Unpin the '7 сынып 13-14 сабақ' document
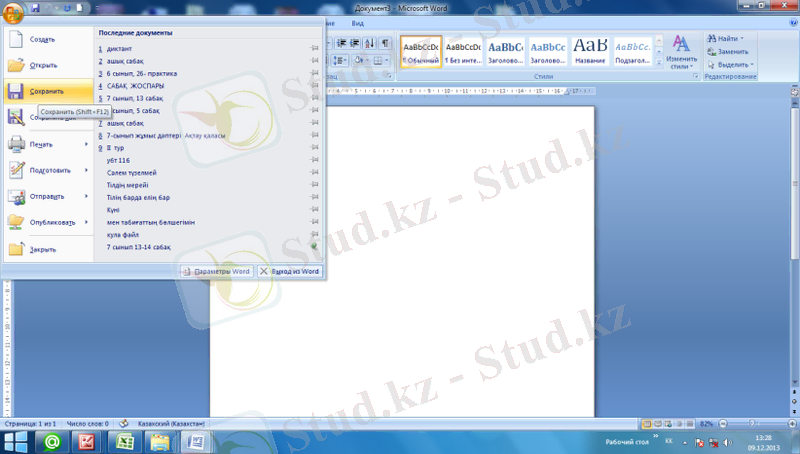 pyautogui.click(x=313, y=246)
